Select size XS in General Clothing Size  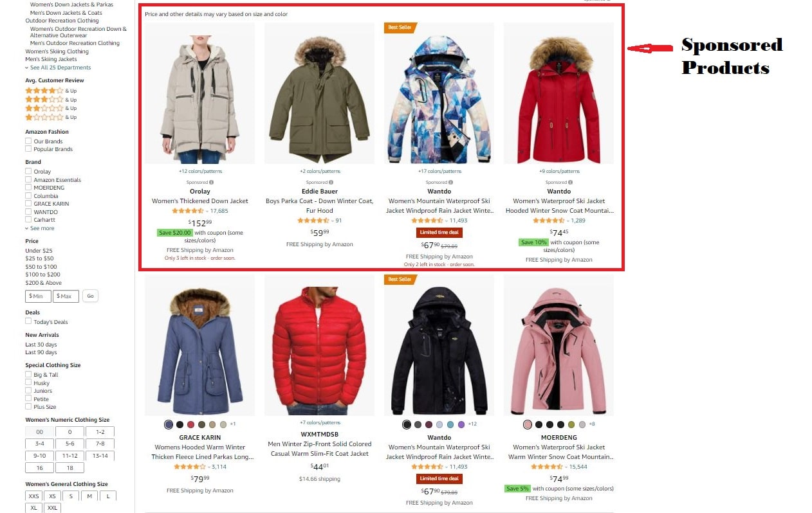[52, 496]
